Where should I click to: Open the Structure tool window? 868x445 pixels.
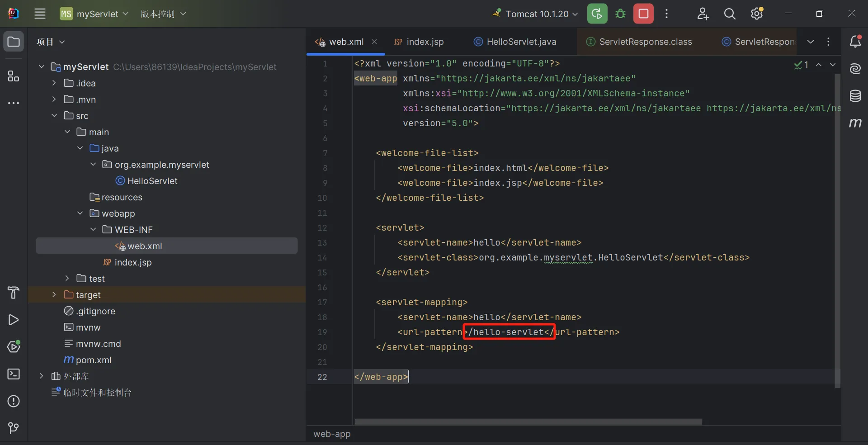click(x=14, y=76)
